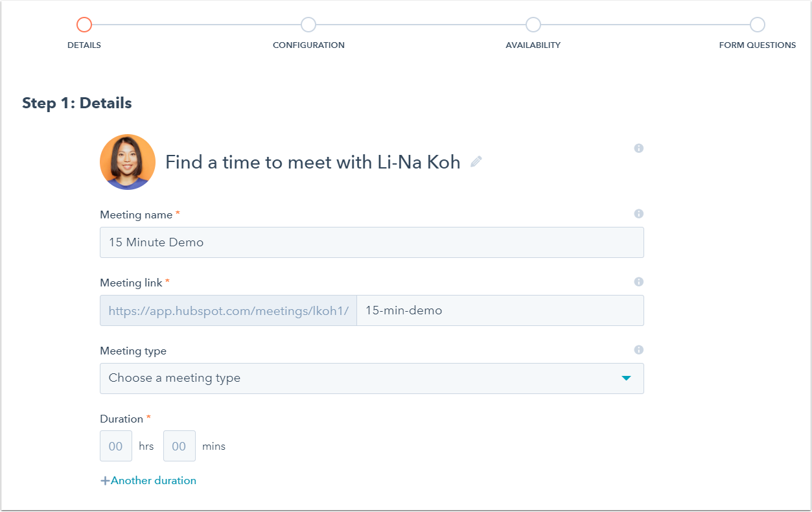Click the Duration label
Viewport: 812px width, 512px height.
click(121, 419)
